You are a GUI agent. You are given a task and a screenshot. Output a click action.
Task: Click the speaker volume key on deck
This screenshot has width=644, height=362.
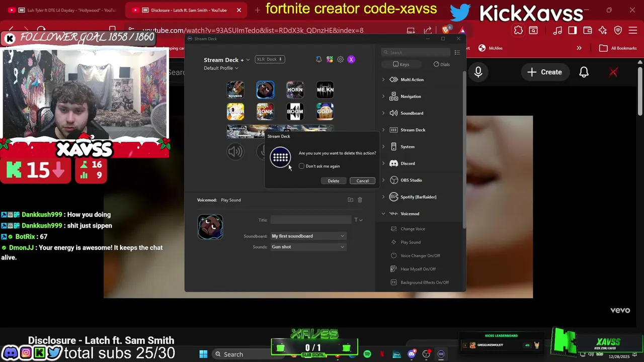235,151
